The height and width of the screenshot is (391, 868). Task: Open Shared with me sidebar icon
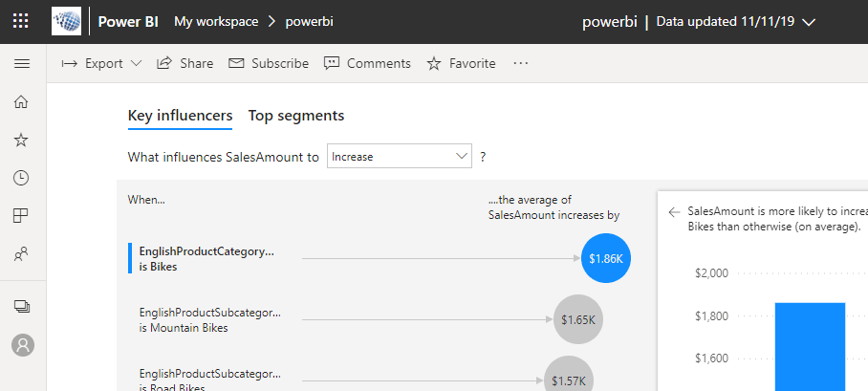(x=21, y=254)
